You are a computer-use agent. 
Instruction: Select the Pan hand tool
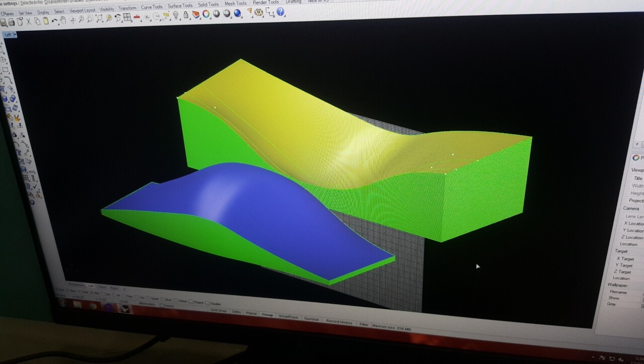(x=63, y=20)
